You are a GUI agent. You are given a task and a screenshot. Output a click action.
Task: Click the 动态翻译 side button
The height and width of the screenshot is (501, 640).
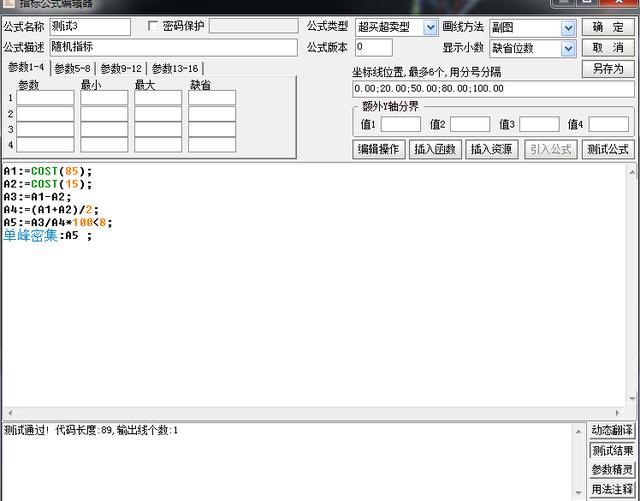(612, 431)
